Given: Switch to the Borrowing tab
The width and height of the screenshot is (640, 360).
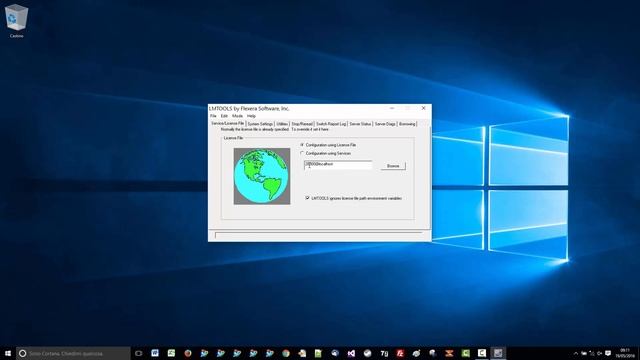Looking at the screenshot, I should pyautogui.click(x=407, y=124).
